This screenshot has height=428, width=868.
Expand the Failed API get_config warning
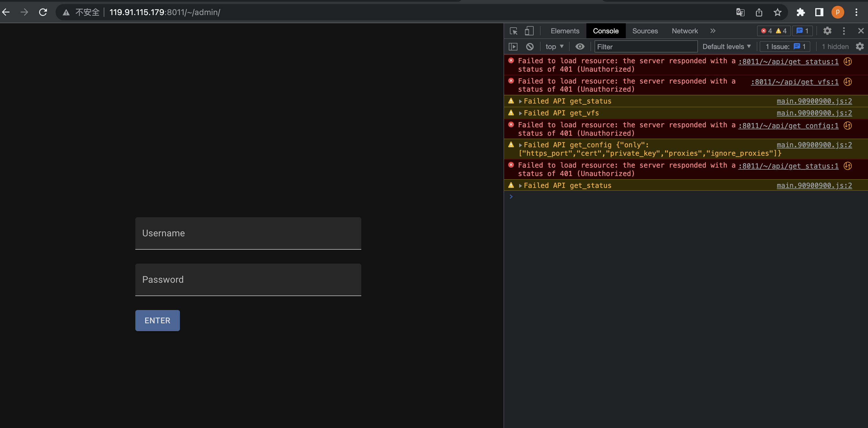tap(521, 145)
